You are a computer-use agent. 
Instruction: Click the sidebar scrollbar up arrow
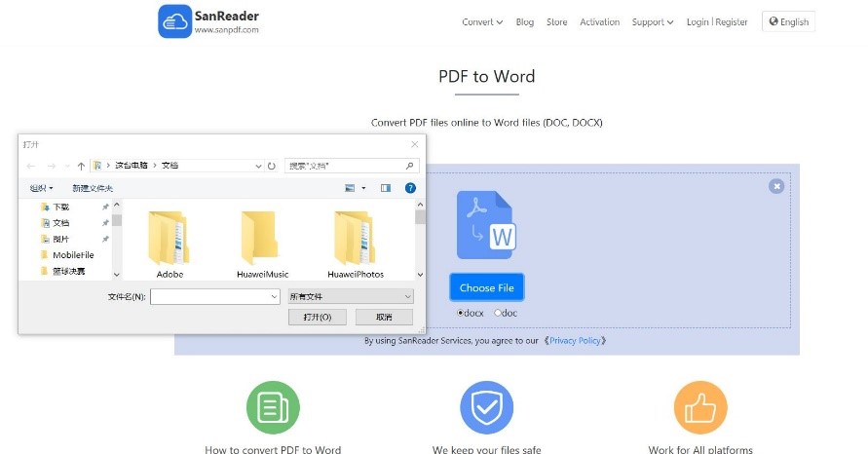tap(116, 205)
